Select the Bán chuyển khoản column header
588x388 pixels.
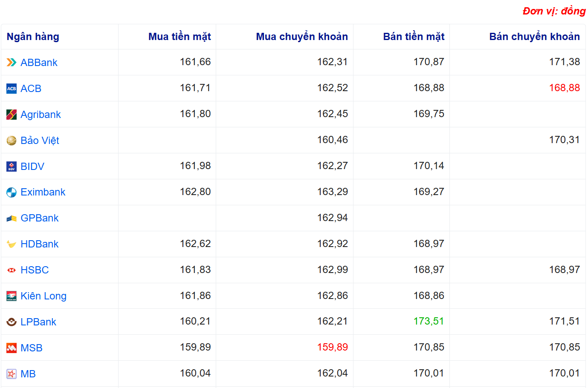[534, 37]
